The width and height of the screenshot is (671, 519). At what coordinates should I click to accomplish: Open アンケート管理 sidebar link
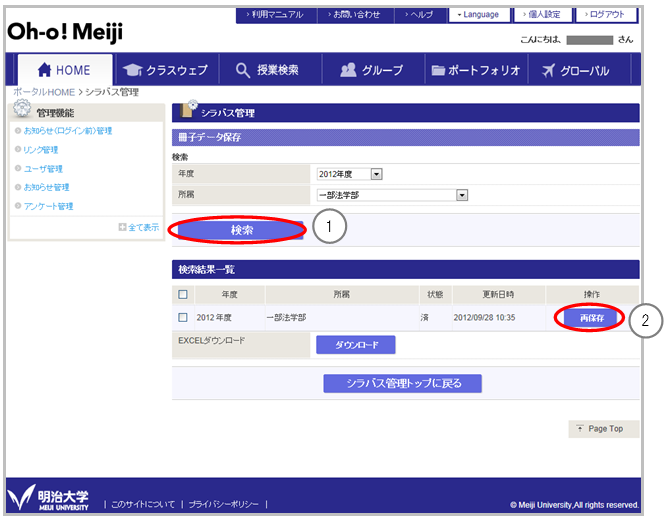tap(48, 206)
